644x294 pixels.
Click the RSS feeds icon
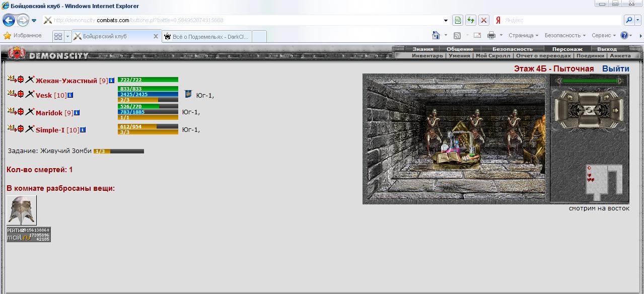pos(457,35)
